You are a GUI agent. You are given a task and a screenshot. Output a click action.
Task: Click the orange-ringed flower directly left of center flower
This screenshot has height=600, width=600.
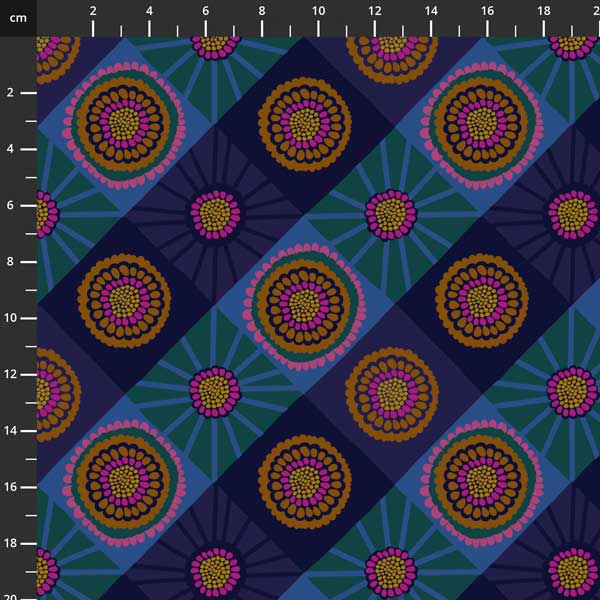[124, 300]
